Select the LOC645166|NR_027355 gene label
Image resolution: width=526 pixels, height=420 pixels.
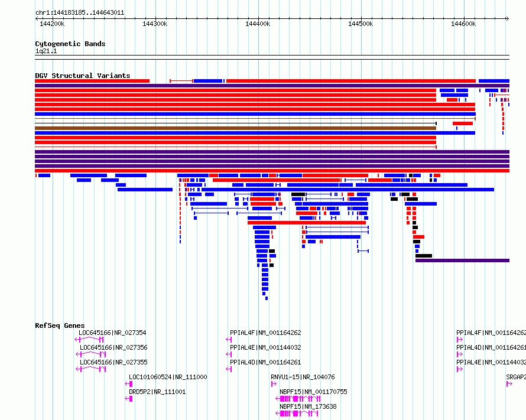pyautogui.click(x=113, y=362)
